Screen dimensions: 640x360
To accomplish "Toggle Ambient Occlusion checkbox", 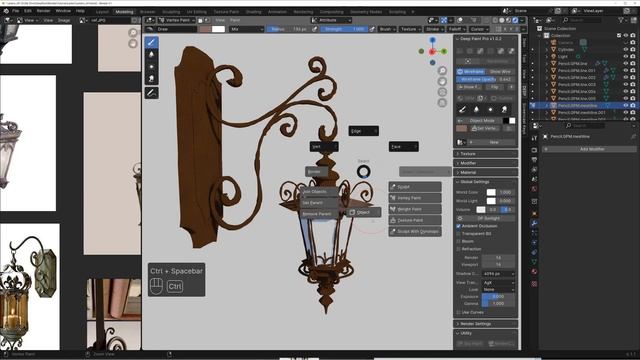I will click(458, 226).
